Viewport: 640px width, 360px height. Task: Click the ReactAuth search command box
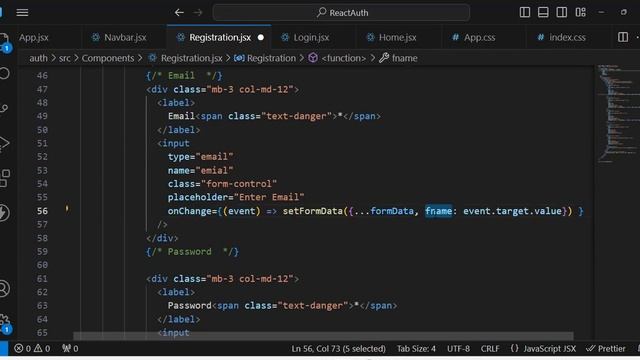(341, 13)
